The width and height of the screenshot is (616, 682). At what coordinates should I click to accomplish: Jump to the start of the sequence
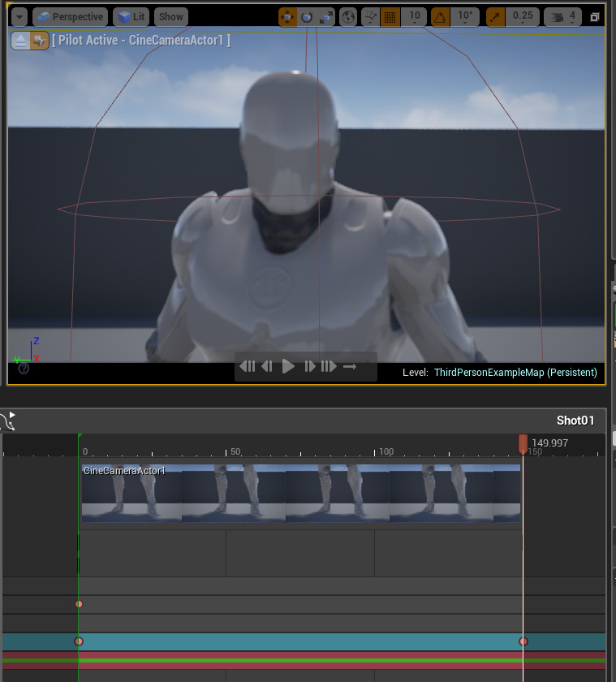[x=248, y=367]
